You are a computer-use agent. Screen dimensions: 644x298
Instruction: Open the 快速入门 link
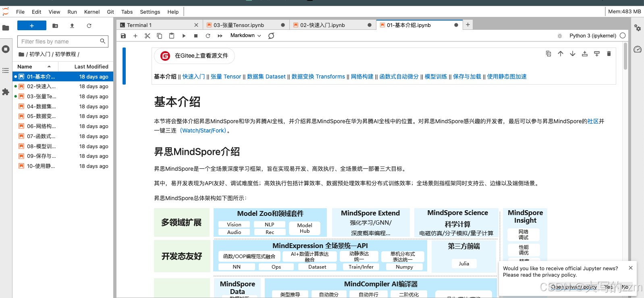[193, 77]
